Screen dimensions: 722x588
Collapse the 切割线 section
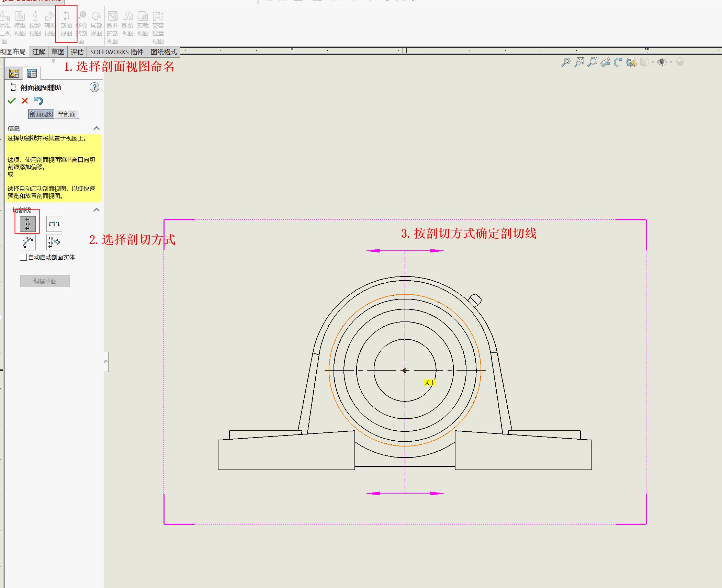[x=97, y=210]
